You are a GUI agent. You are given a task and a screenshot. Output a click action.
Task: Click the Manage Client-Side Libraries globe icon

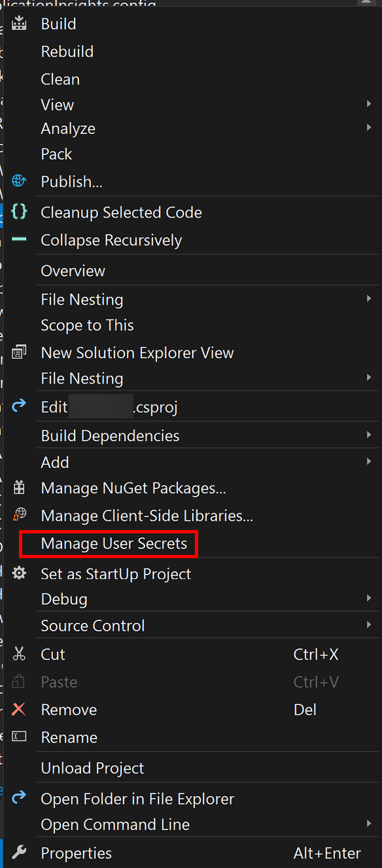tap(20, 515)
